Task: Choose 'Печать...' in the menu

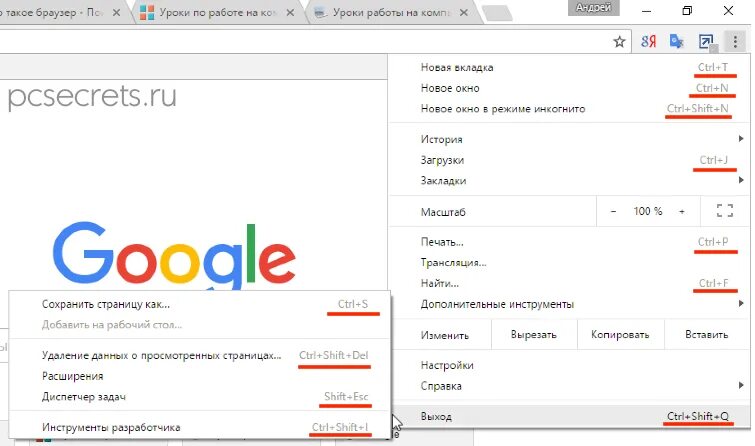Action: 570,242
